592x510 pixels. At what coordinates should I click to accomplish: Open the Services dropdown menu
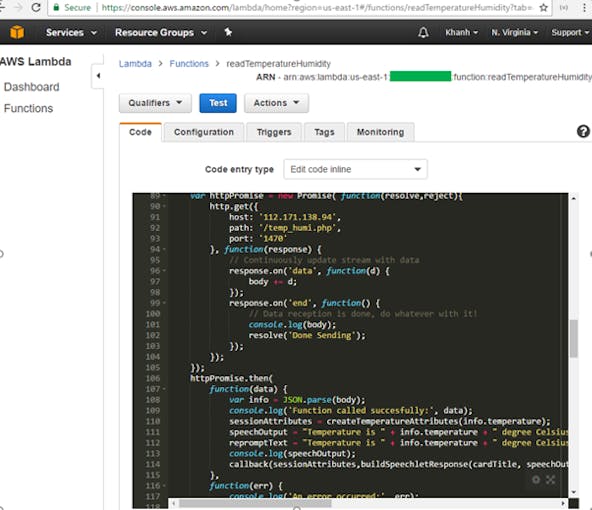tap(71, 32)
